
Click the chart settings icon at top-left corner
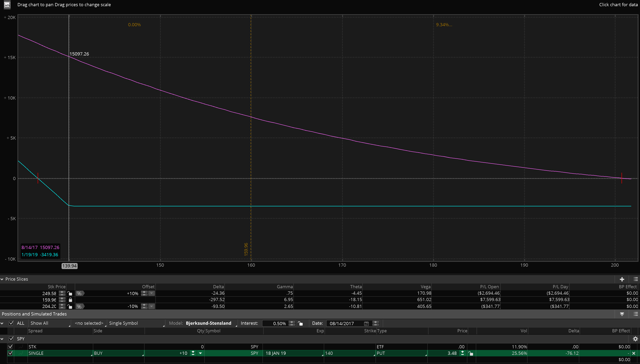tap(7, 5)
